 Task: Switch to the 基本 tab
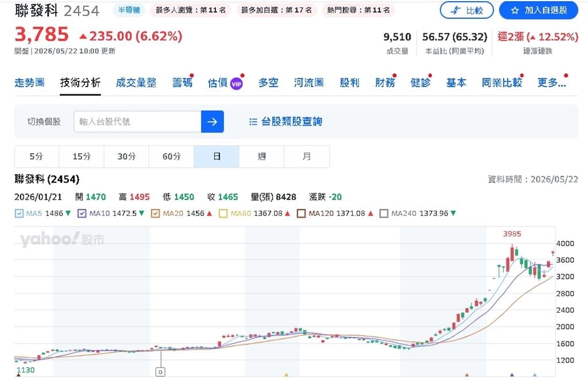coord(456,83)
